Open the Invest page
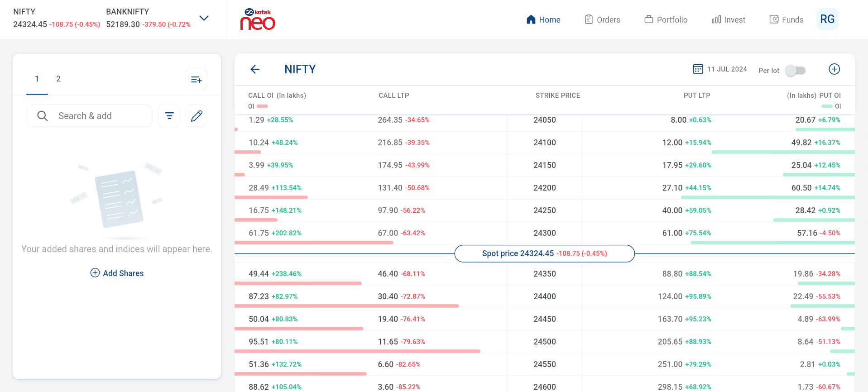 (x=728, y=19)
